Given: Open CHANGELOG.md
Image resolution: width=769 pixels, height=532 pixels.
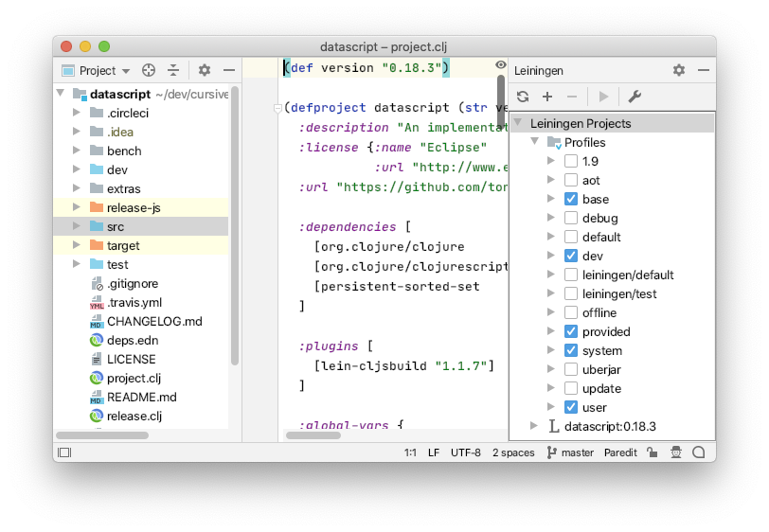Looking at the screenshot, I should 154,321.
